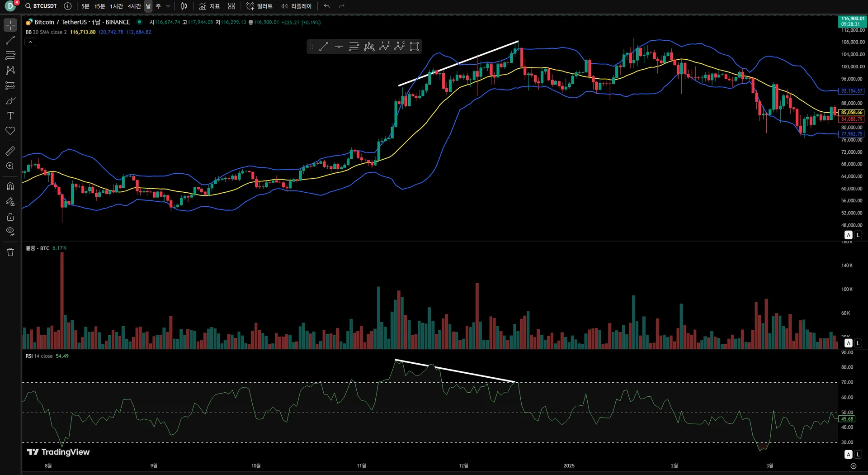Open the candlestick chart type menu
The image size is (868, 475).
click(184, 6)
